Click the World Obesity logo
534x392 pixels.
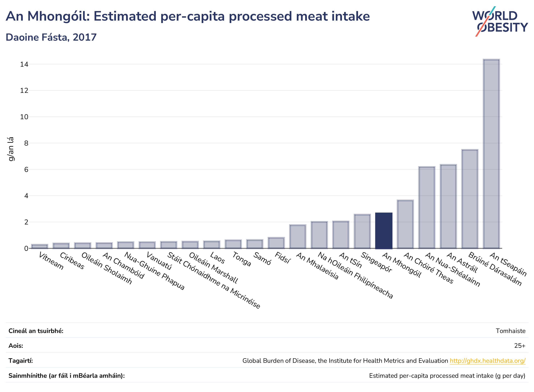[500, 21]
